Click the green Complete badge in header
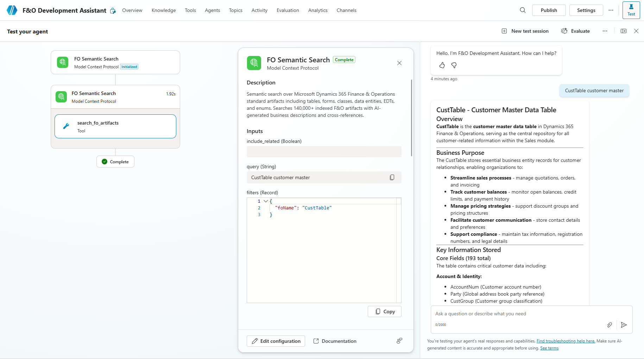 (344, 60)
